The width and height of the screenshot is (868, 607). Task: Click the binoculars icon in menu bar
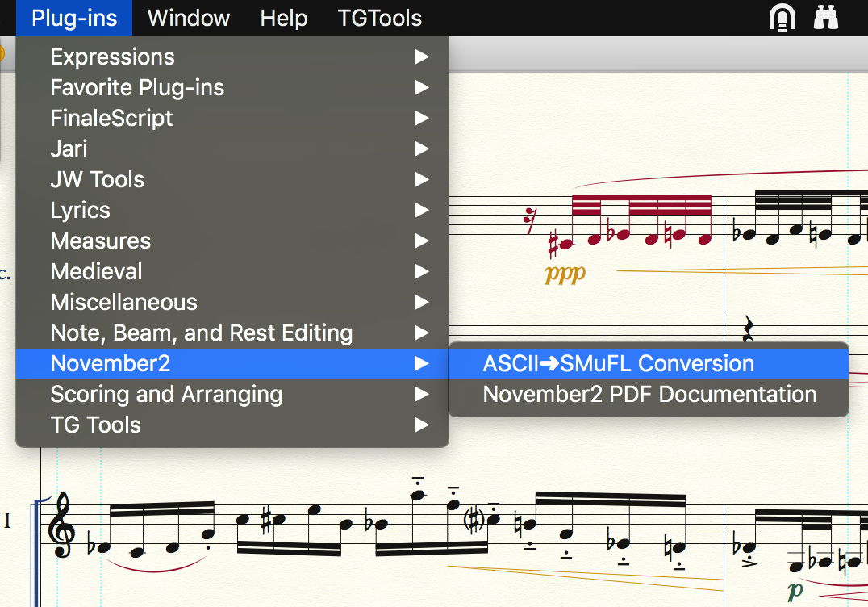pyautogui.click(x=827, y=18)
